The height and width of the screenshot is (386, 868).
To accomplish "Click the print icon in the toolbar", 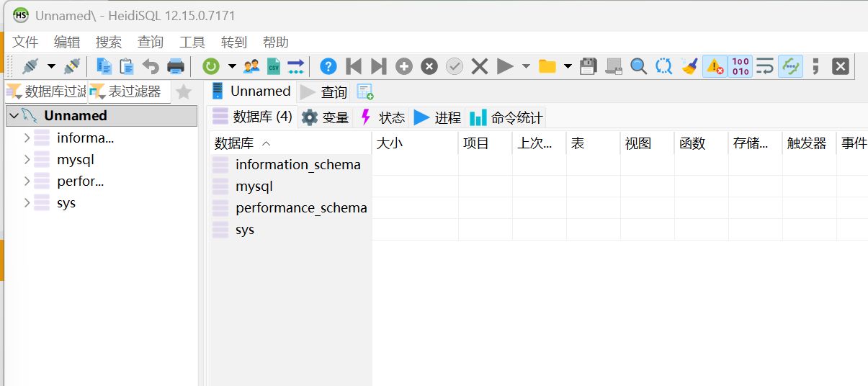I will [176, 66].
